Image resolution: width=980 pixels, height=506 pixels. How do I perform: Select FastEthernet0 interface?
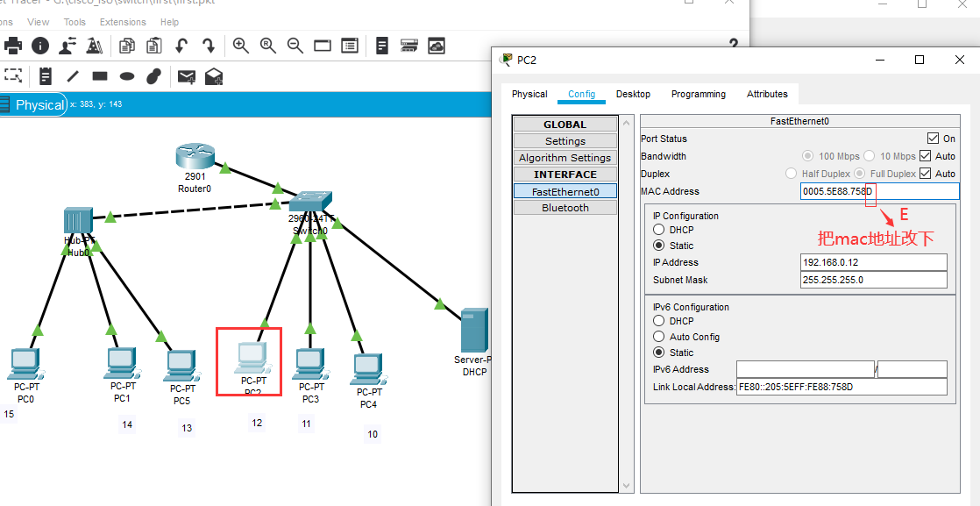point(565,191)
